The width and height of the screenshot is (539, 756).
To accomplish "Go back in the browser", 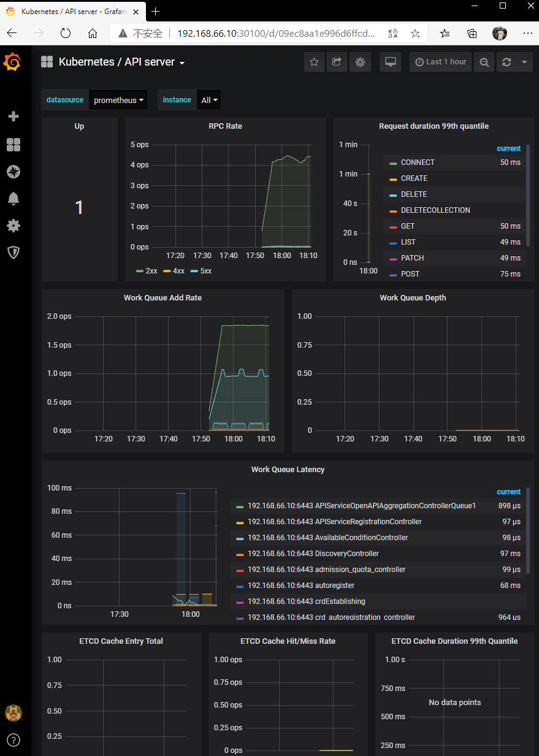I will (12, 33).
